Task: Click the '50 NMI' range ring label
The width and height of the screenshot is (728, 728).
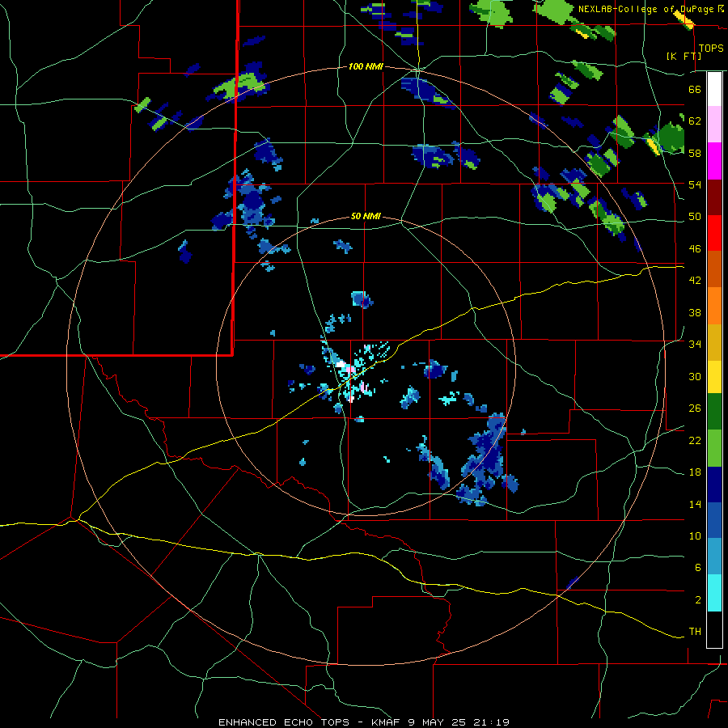Action: click(366, 216)
